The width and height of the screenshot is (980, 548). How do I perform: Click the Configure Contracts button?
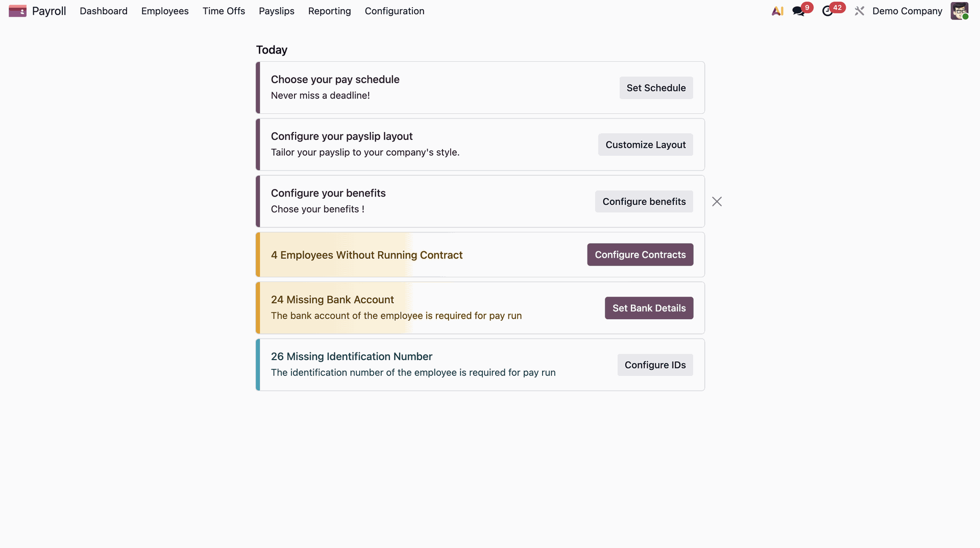pos(640,255)
